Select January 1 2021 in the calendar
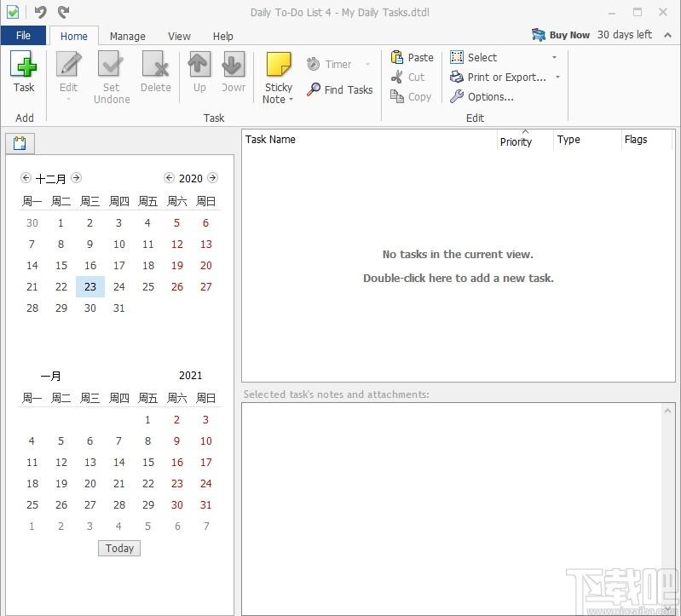 [147, 419]
